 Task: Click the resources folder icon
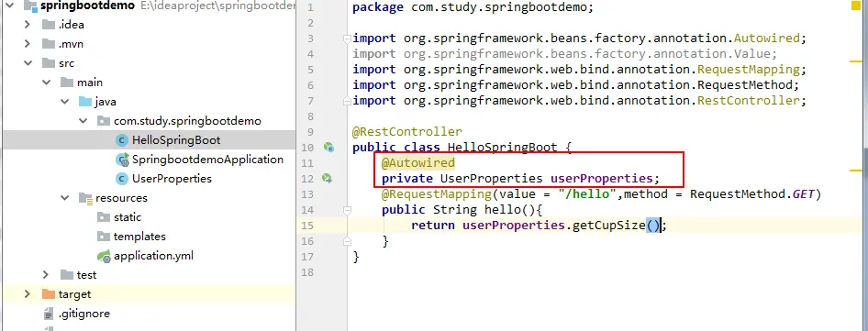(x=85, y=198)
